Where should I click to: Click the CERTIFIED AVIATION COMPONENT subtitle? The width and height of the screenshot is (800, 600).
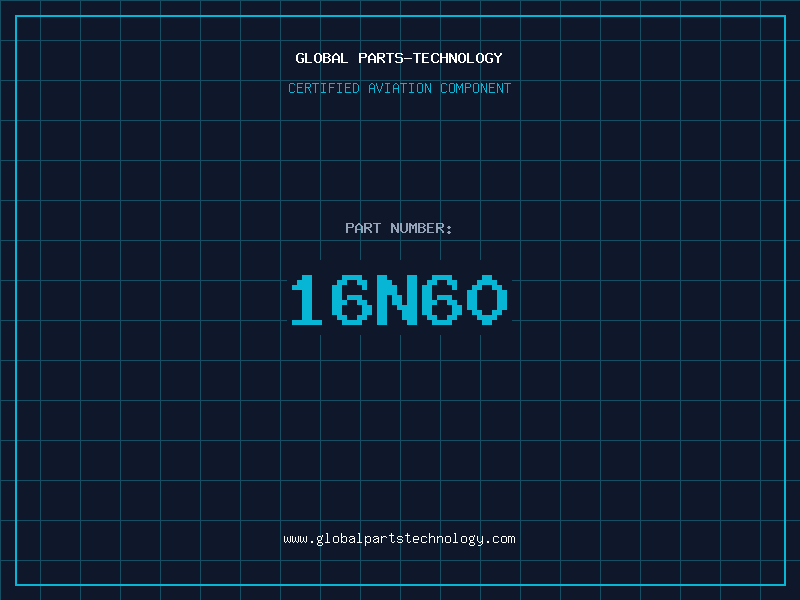pyautogui.click(x=399, y=88)
